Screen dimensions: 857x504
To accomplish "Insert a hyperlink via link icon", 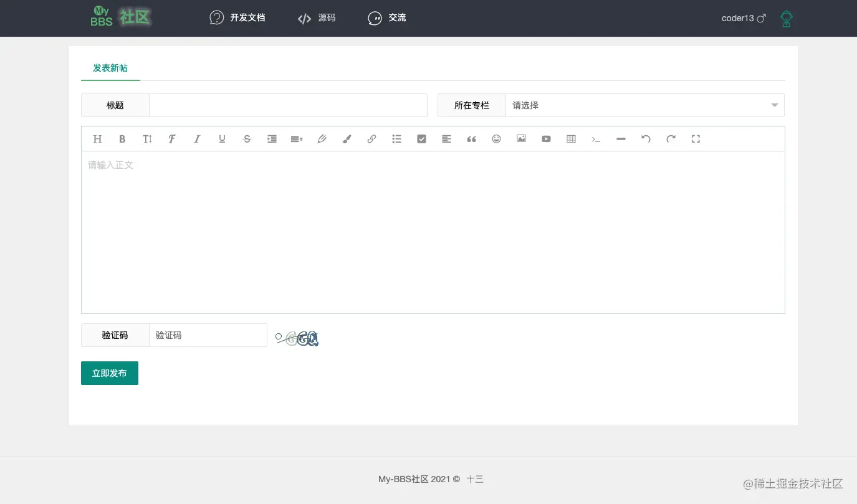I will [371, 139].
